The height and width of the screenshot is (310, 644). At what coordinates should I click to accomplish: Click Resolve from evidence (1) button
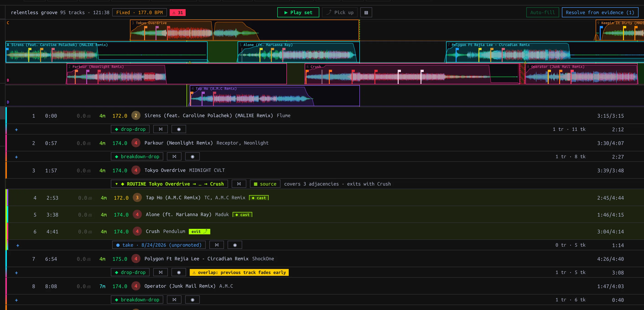tap(600, 13)
